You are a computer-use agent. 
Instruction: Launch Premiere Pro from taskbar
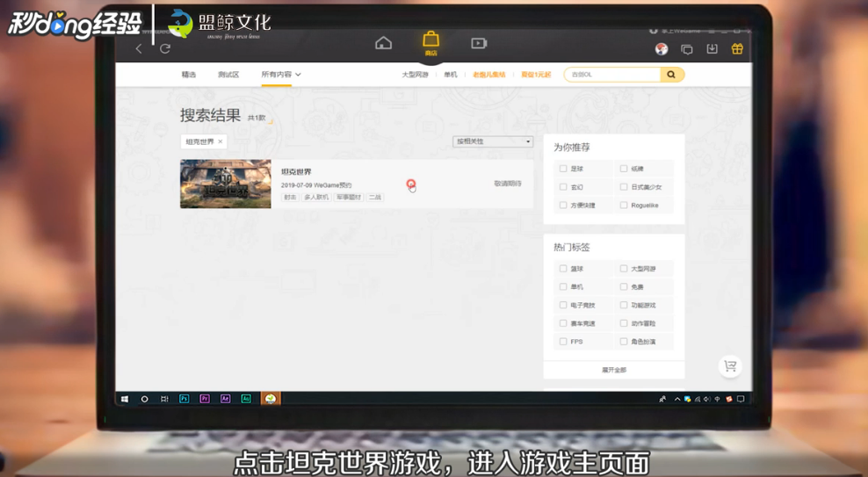(x=205, y=399)
